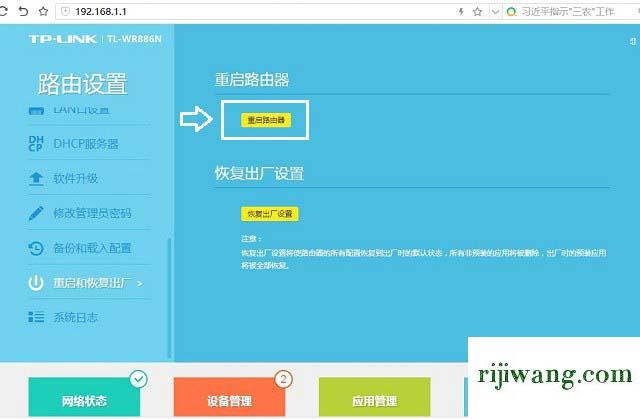
Task: Click the star icon at right of address bar
Action: tap(477, 11)
